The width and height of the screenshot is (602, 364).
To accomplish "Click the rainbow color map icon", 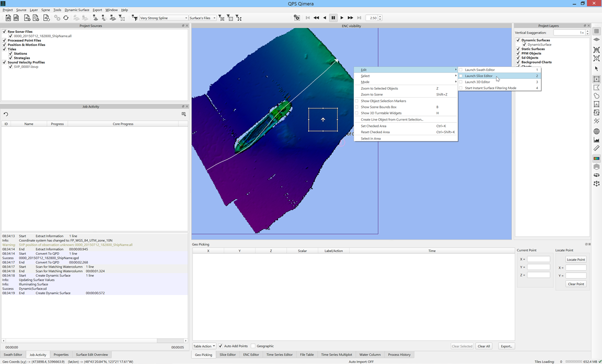I will 596,158.
